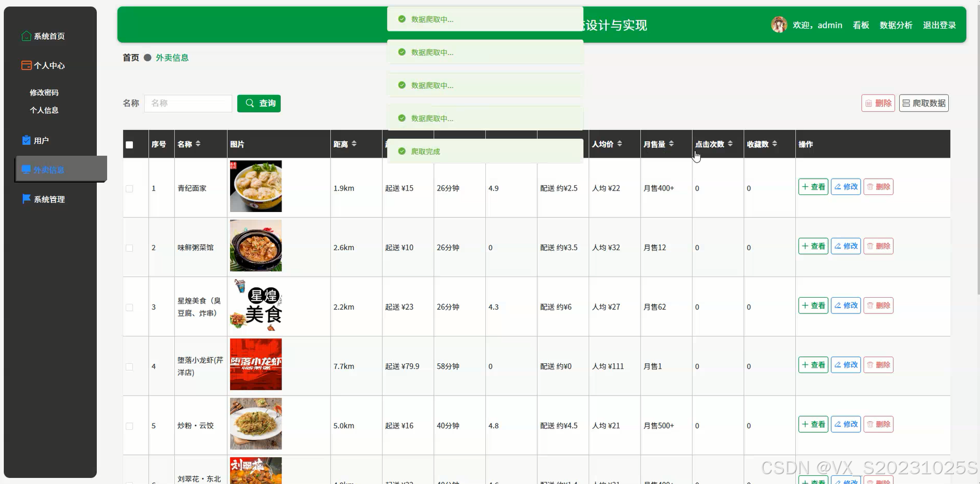Click 删除 for 堕落小龙虾 row
The height and width of the screenshot is (484, 980).
tap(878, 365)
